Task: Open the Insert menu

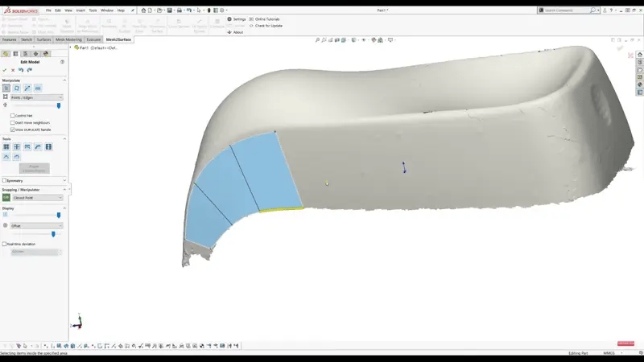Action: point(80,10)
